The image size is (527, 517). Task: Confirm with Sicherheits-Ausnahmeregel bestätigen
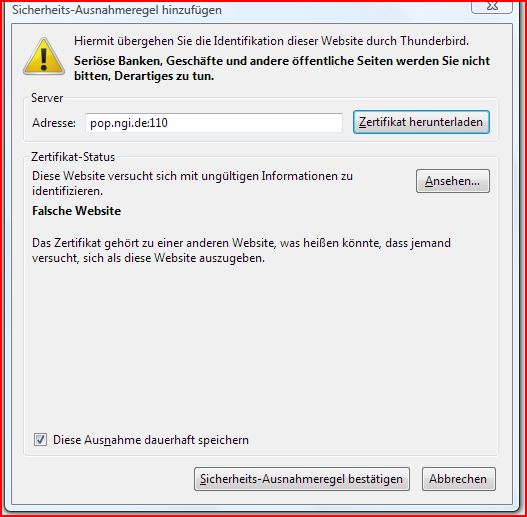click(301, 479)
